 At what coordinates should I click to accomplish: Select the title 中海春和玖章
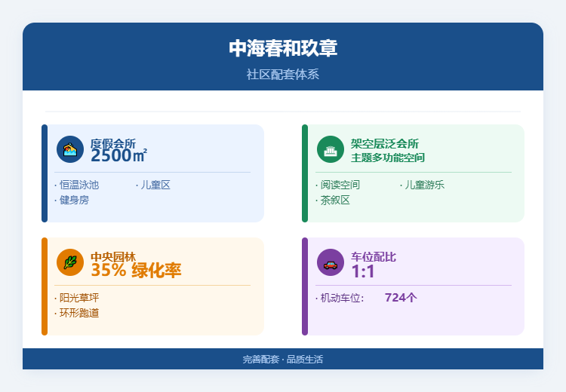click(283, 48)
